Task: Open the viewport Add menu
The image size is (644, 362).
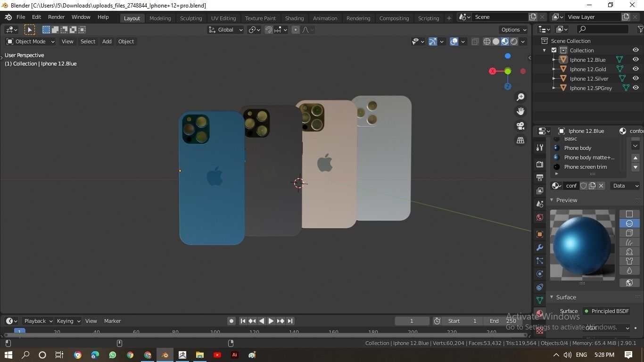Action: click(107, 41)
